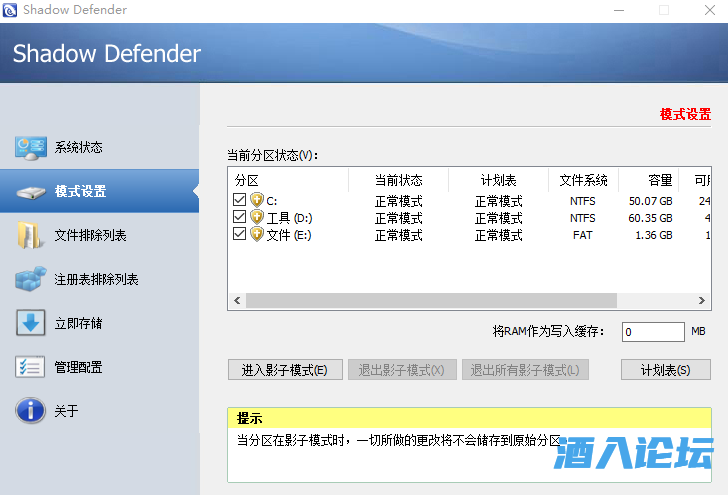Click the 计划表 column header
728x495 pixels.
(x=499, y=180)
